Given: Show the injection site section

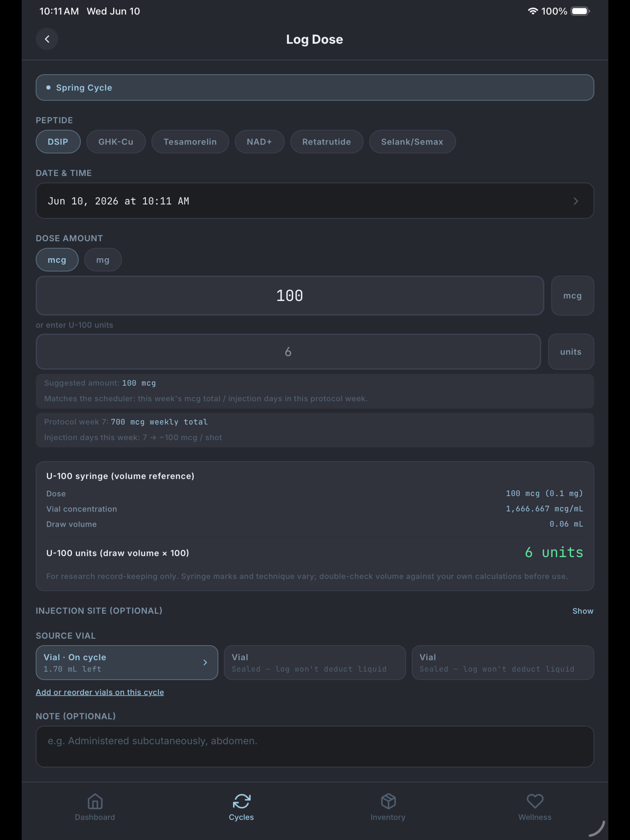Looking at the screenshot, I should tap(582, 611).
